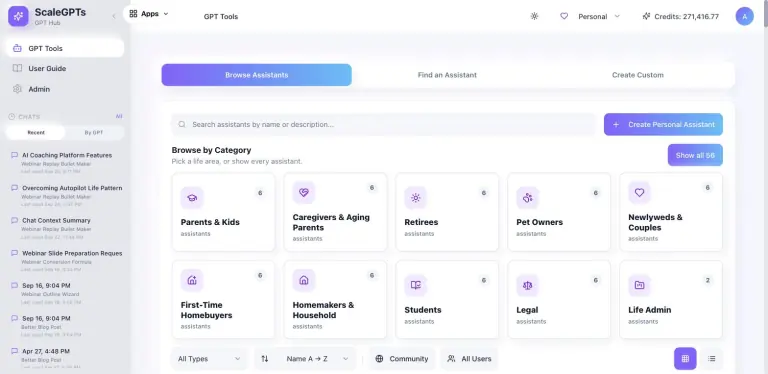Click the sort arrows icon

point(264,359)
